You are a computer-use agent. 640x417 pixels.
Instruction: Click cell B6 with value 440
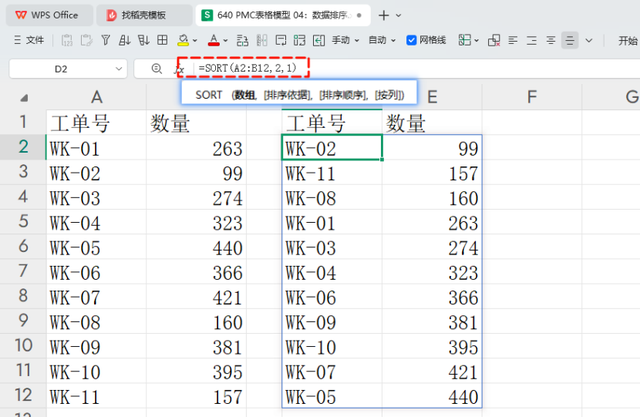(x=196, y=247)
